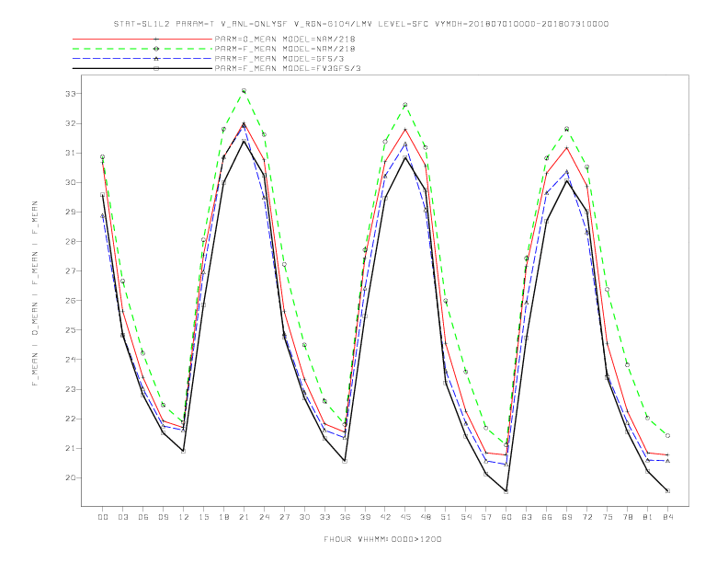Click black FV3GFS/3 minimum marker at hour 60
Viewport: 728px width, 563px height.
[506, 491]
